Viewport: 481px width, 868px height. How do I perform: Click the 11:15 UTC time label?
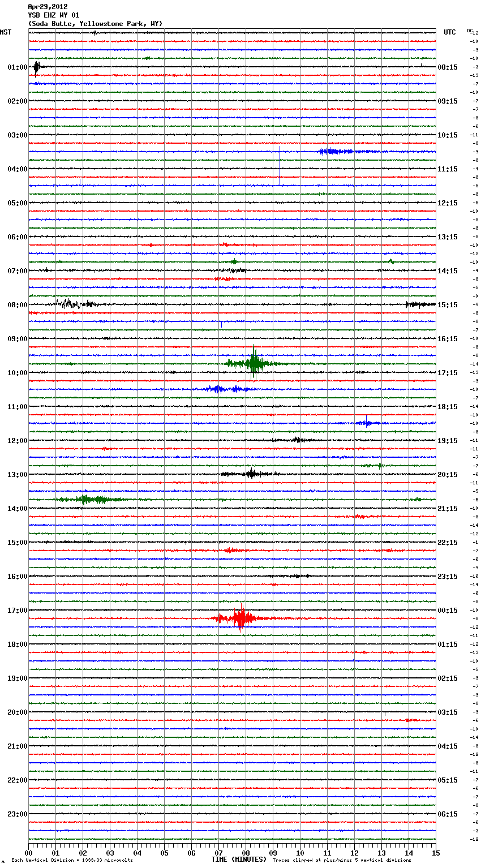tap(448, 169)
